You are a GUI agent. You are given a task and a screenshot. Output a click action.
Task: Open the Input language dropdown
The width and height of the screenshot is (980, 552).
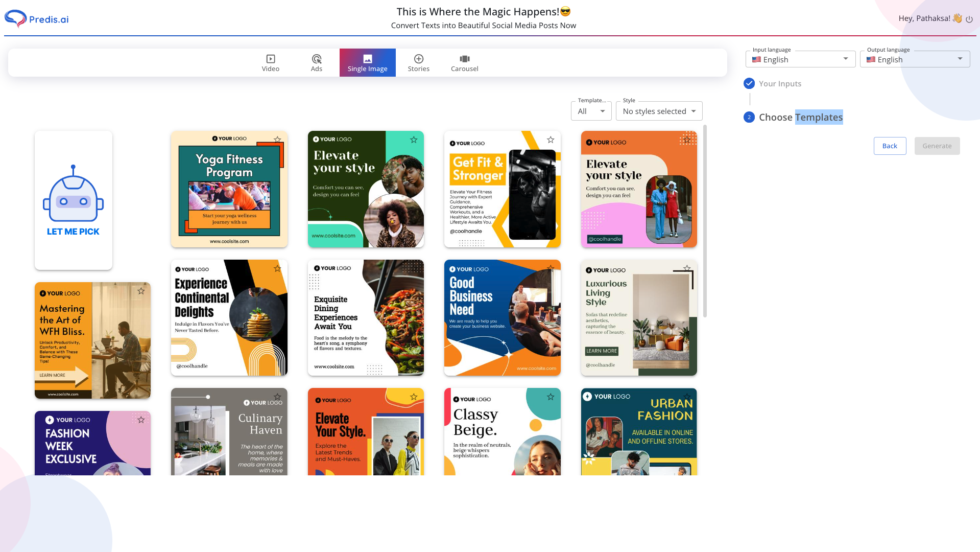point(800,59)
